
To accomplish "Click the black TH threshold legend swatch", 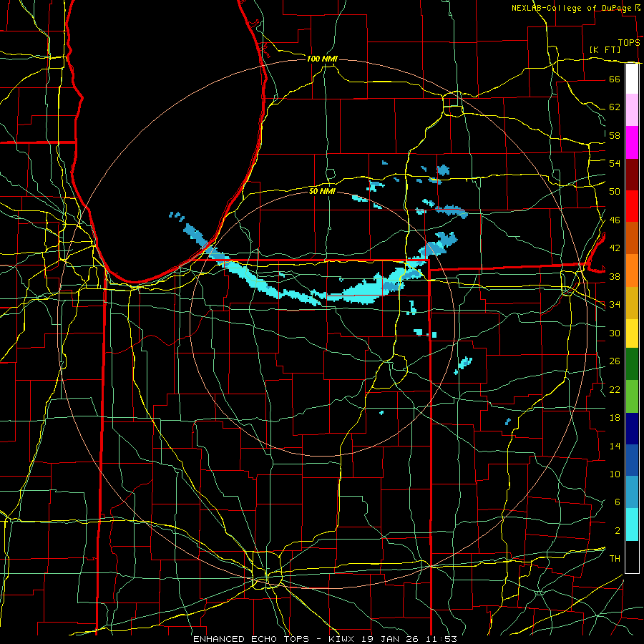I will pos(632,557).
